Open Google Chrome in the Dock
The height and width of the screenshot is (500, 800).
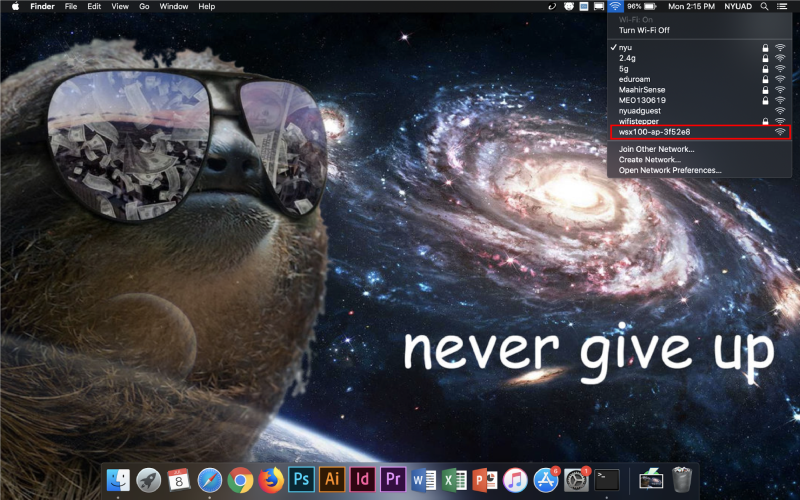tap(240, 480)
